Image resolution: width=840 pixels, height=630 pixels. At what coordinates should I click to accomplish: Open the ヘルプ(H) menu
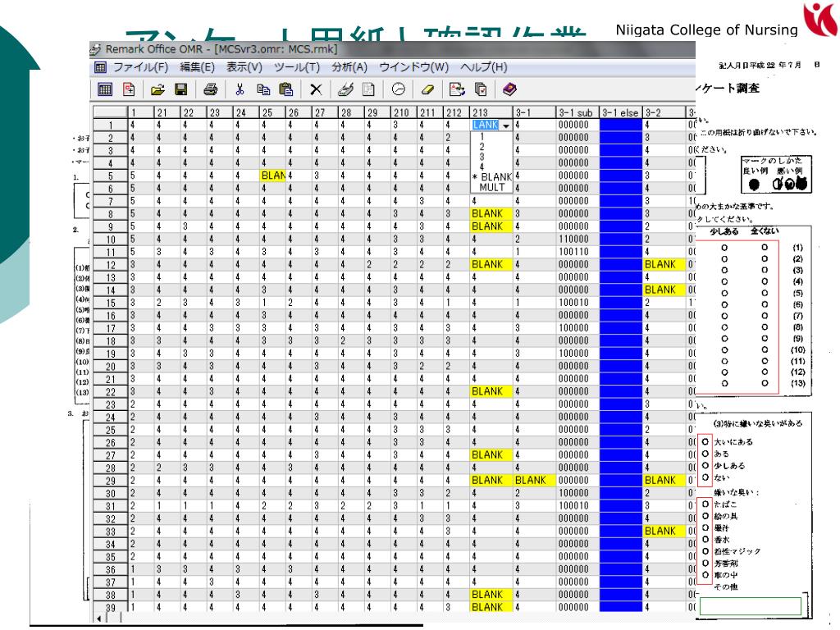pyautogui.click(x=484, y=67)
